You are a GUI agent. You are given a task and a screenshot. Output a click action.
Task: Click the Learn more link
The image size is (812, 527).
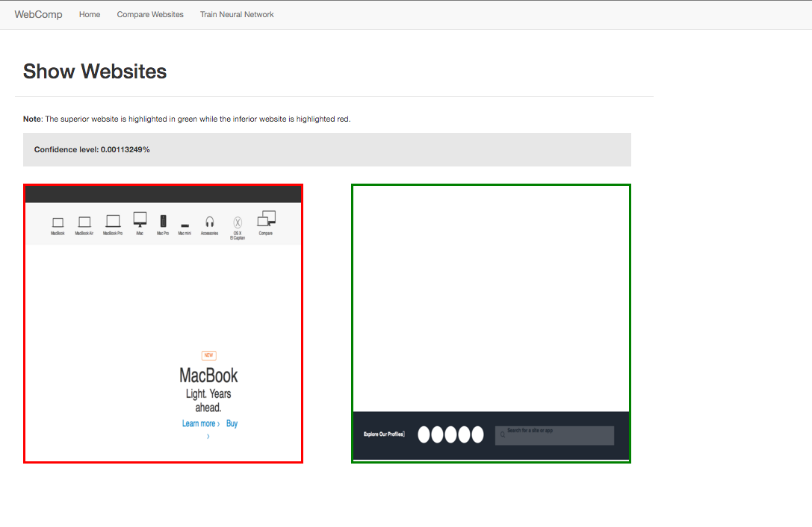coord(201,423)
